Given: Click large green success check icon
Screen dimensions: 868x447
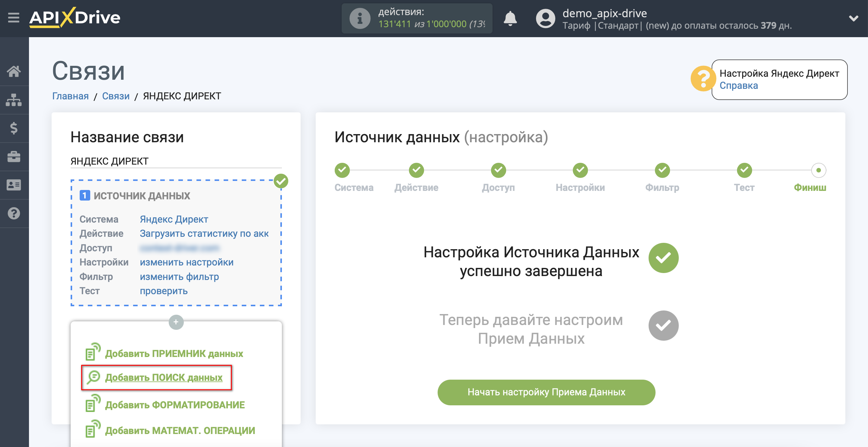Looking at the screenshot, I should pos(663,258).
